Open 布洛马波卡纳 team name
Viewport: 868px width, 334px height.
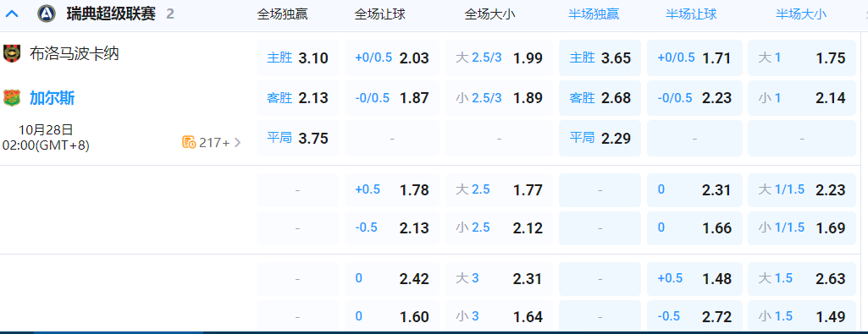(75, 53)
